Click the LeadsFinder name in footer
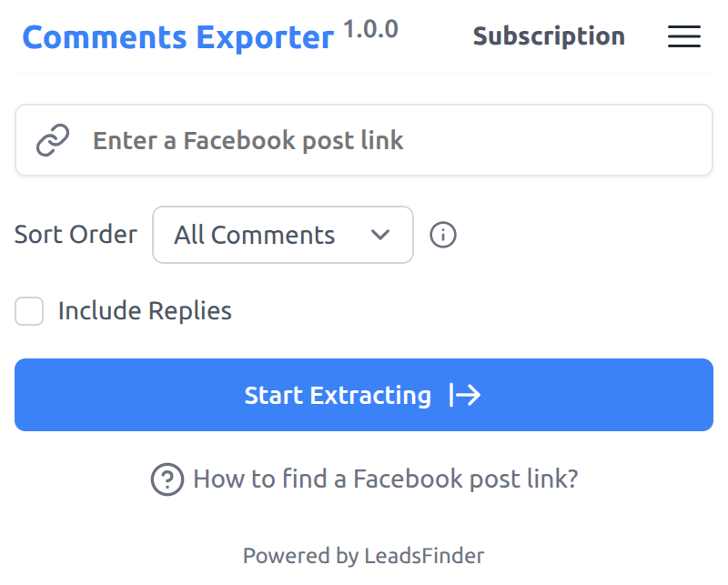This screenshot has height=585, width=728. 424,555
